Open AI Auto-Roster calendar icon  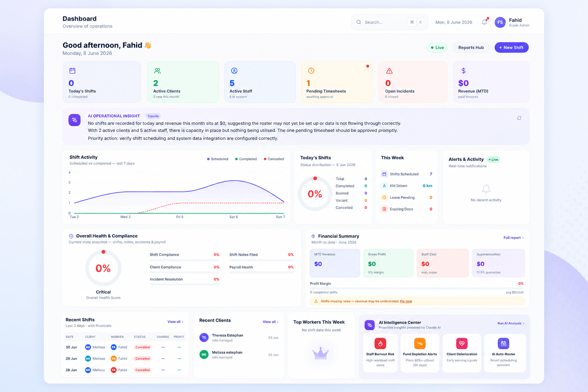pyautogui.click(x=503, y=343)
